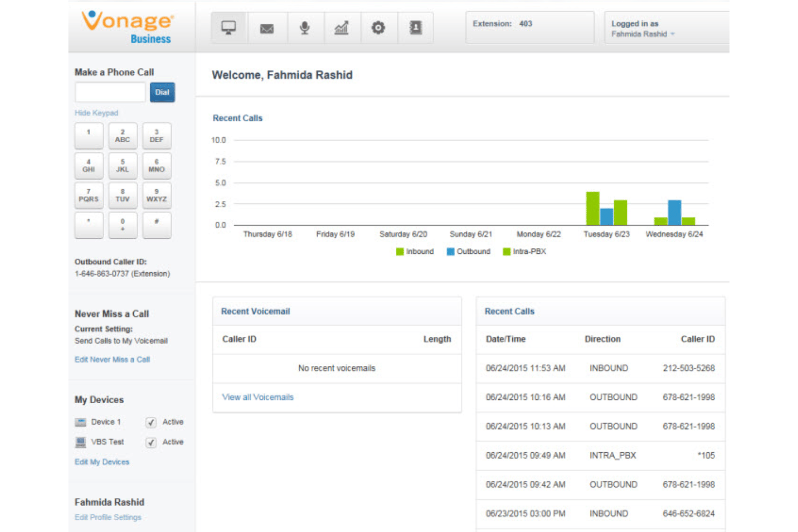
Task: Click the Vonage Business logo
Action: [x=128, y=27]
